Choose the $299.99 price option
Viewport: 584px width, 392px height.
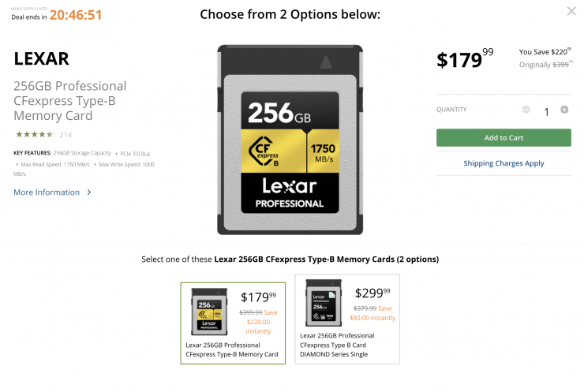tap(372, 293)
